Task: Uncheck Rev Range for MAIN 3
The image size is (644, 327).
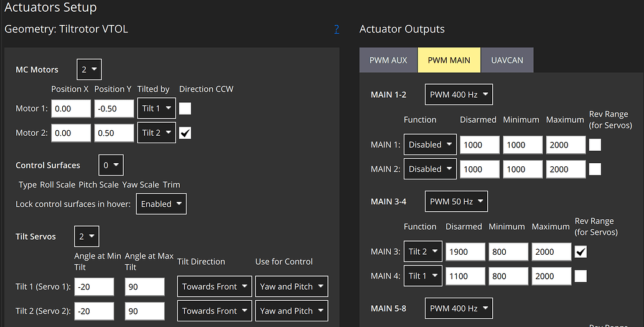Action: coord(581,252)
